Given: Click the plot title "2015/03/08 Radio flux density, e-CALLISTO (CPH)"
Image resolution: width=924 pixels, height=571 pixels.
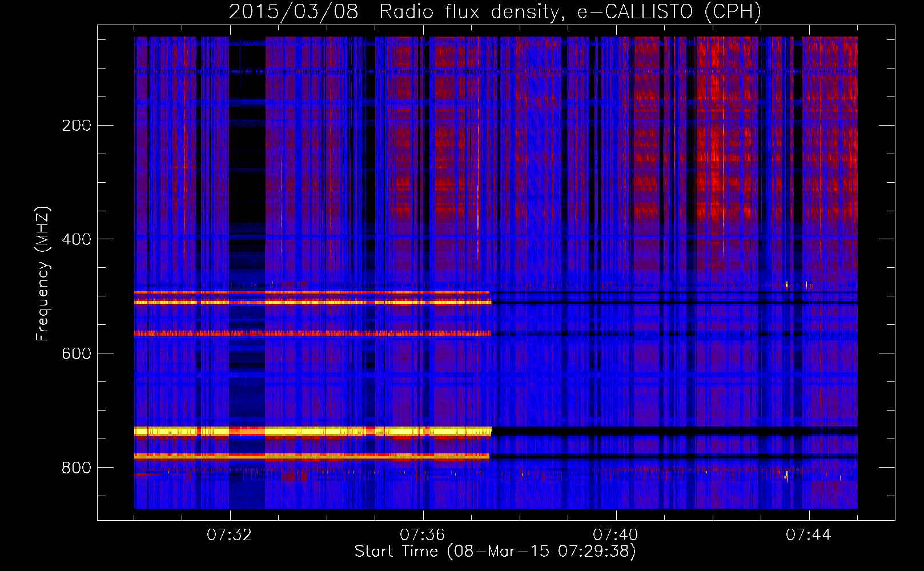Looking at the screenshot, I should (x=495, y=11).
